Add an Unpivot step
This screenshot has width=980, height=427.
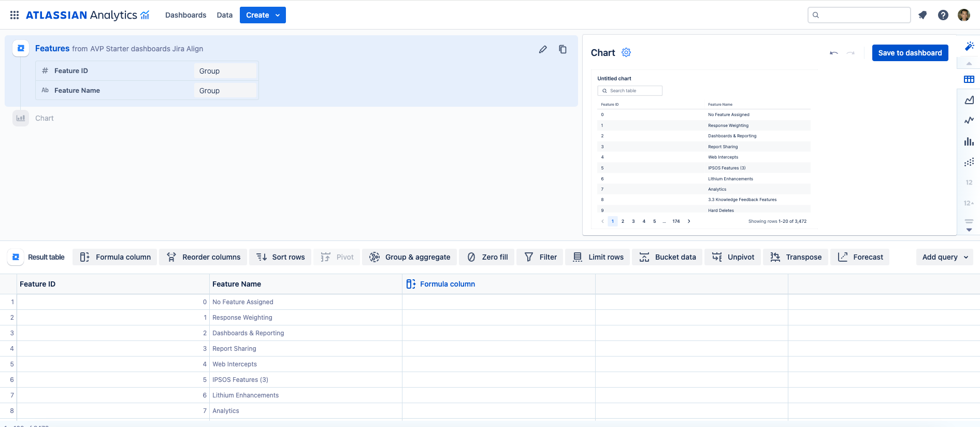(x=732, y=257)
